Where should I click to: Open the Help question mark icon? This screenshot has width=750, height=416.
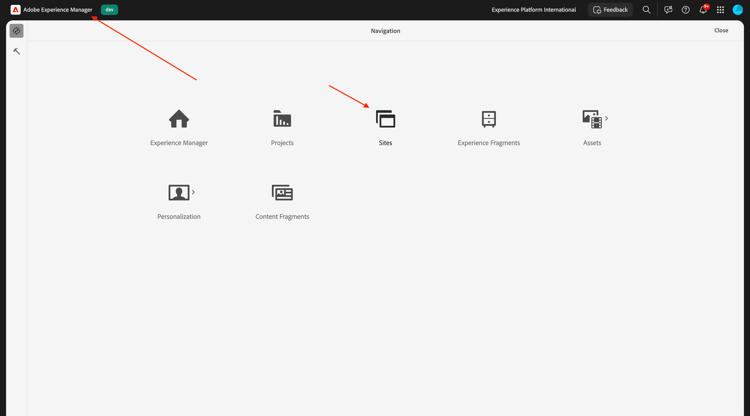click(686, 10)
